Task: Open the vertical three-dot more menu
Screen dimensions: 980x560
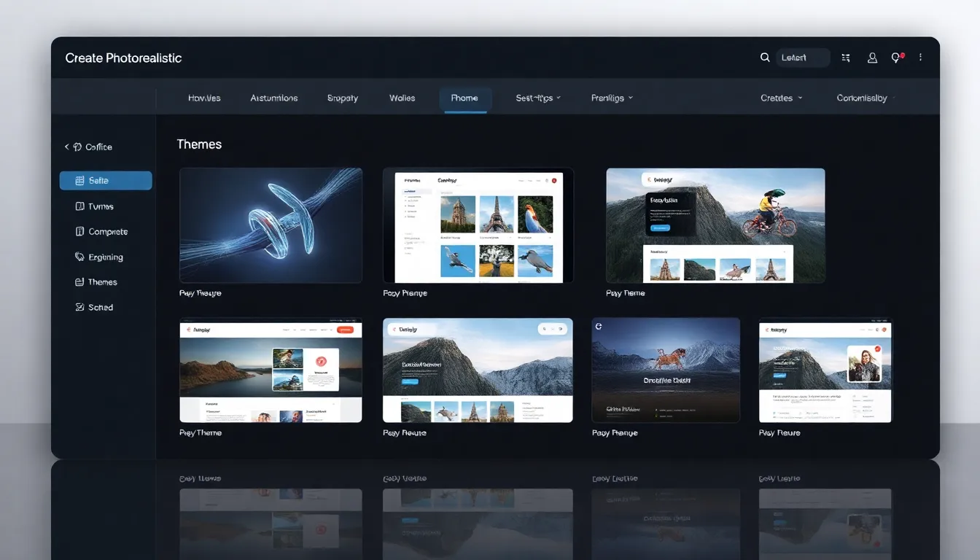Action: pyautogui.click(x=921, y=57)
